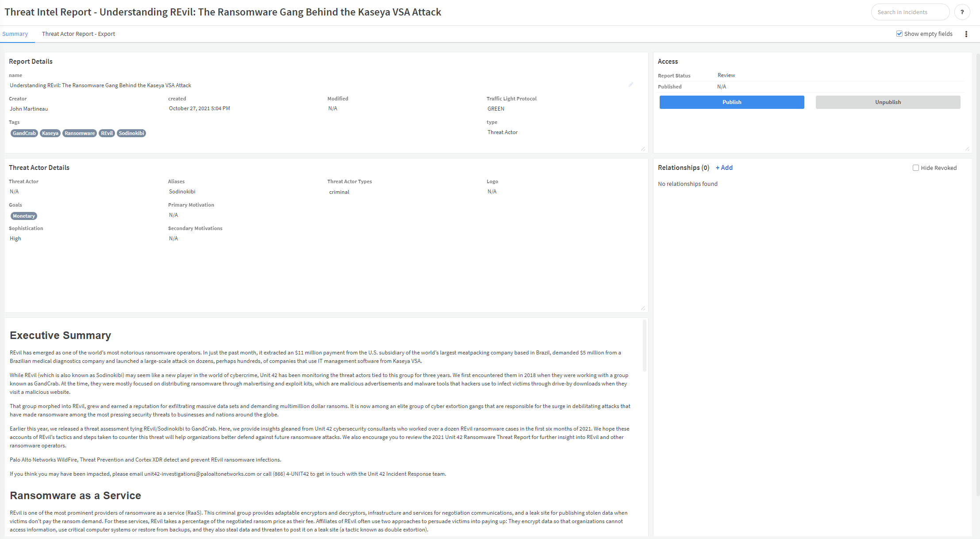Click the Traffic Light Protocol GREEN value
980x539 pixels.
[496, 109]
